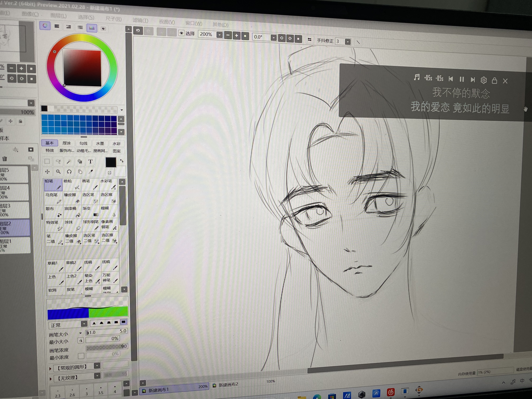The image size is (532, 399).
Task: Switch to the move layer tool
Action: coord(47,172)
